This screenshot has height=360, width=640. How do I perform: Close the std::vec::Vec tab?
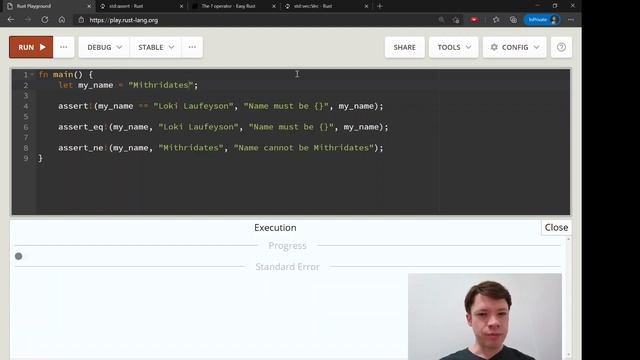tap(366, 6)
